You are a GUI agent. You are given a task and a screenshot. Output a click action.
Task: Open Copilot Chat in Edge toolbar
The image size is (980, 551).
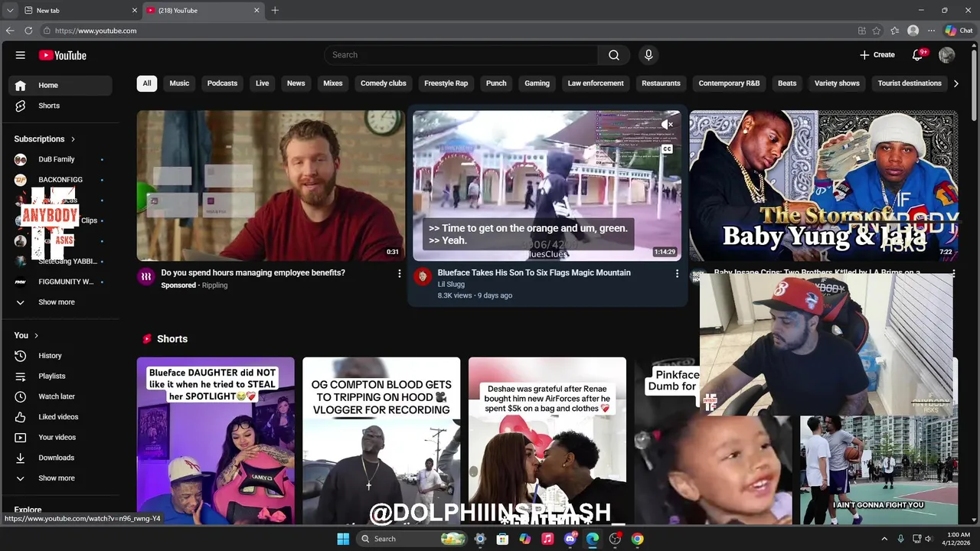[959, 31]
